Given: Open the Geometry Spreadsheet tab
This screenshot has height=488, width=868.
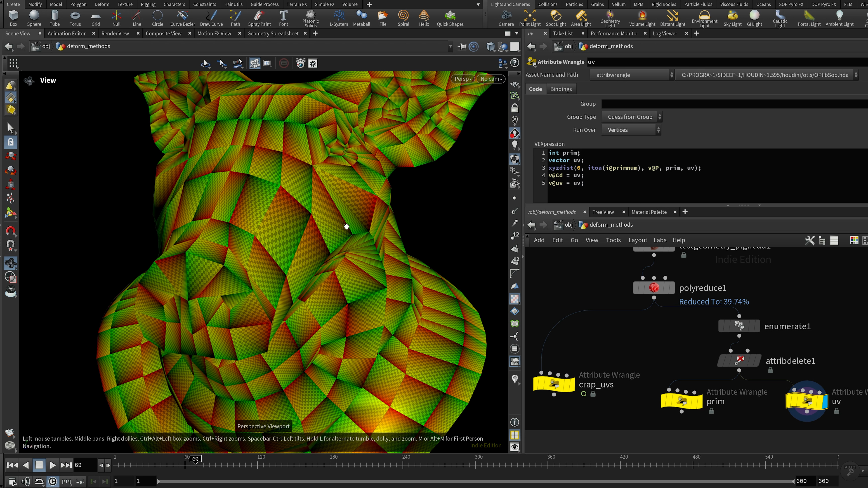Looking at the screenshot, I should pyautogui.click(x=273, y=33).
